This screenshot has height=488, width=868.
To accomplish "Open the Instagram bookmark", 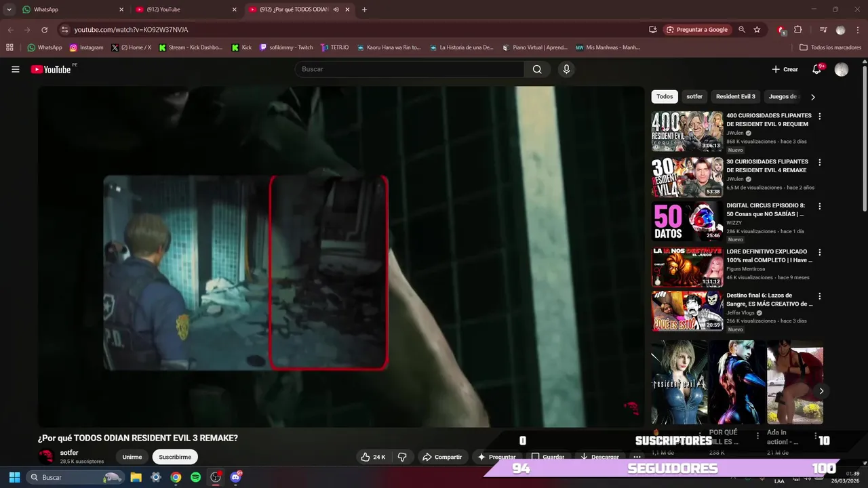I will 86,47.
